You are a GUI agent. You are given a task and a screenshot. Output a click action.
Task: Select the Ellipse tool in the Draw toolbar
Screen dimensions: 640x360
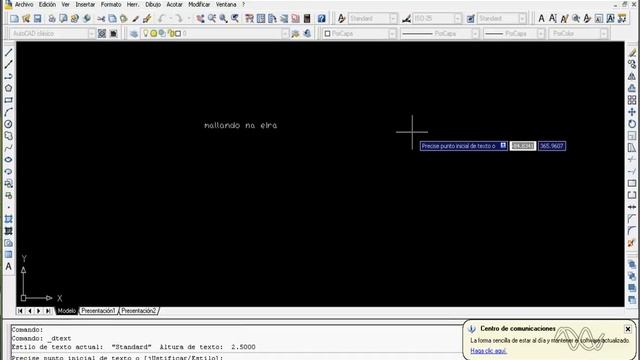click(9, 160)
